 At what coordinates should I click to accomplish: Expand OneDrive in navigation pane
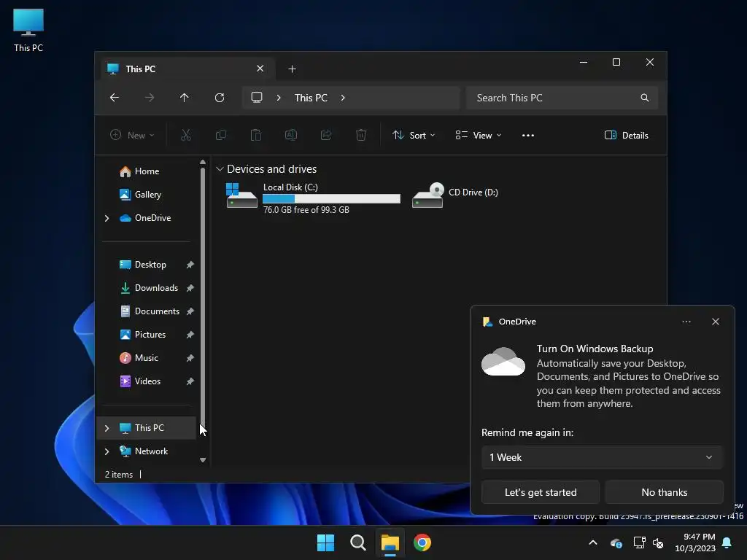107,218
